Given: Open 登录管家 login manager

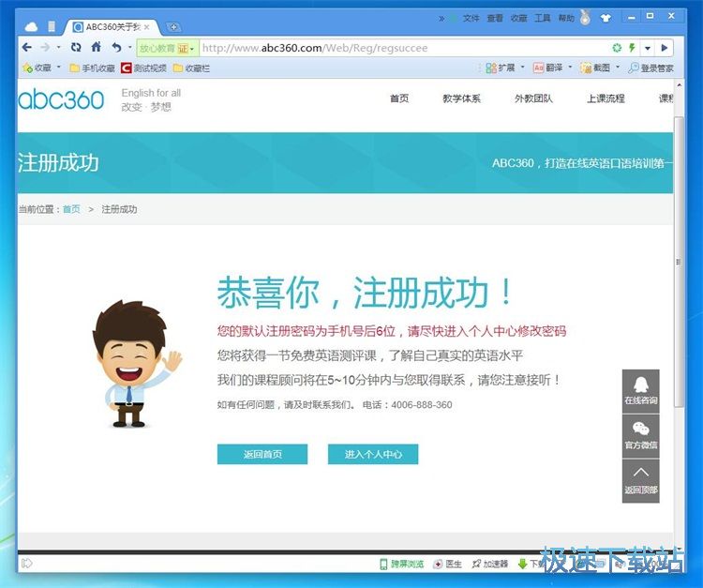Looking at the screenshot, I should pos(651,68).
